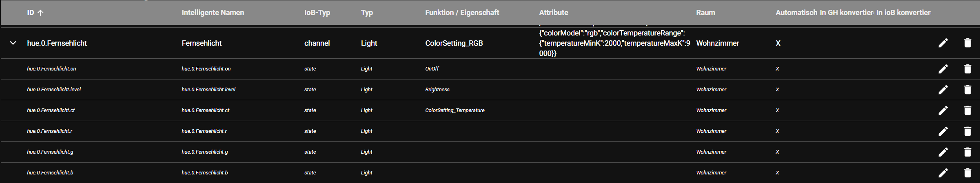Edit the hue.0.Fernsehlicht.b entry
The height and width of the screenshot is (183, 980).
(x=943, y=173)
